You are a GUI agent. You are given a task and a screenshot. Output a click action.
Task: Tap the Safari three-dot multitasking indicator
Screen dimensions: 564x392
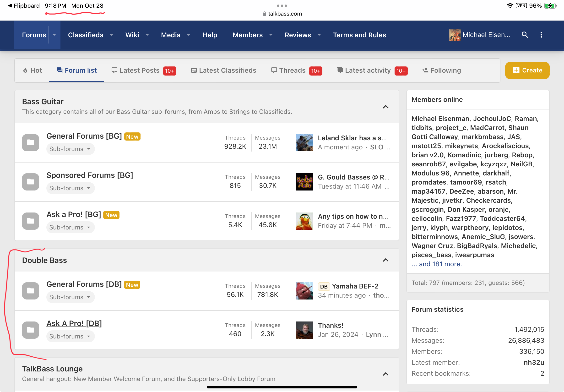pyautogui.click(x=282, y=6)
